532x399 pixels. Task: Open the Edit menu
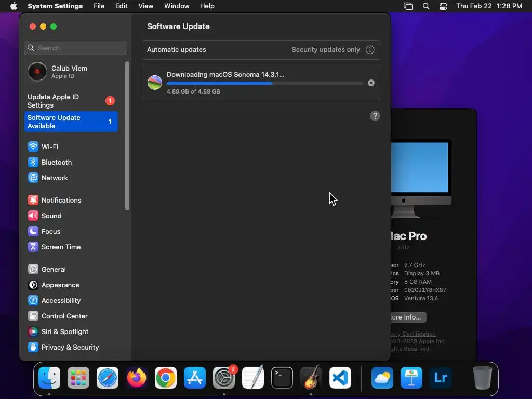click(x=121, y=6)
